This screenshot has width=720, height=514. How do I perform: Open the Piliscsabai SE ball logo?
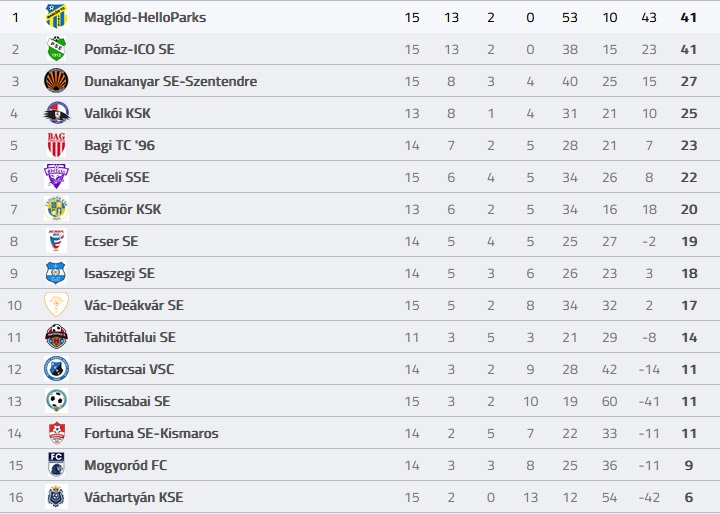pos(56,401)
